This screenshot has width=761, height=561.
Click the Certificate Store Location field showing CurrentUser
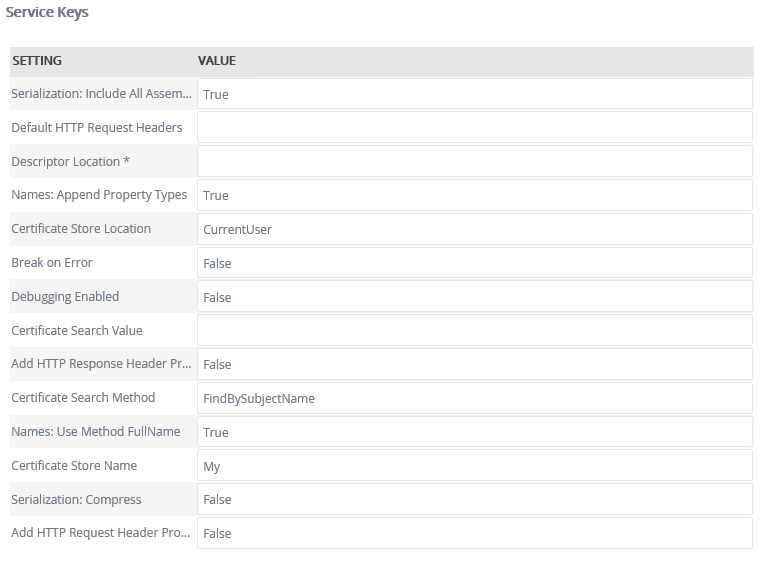(474, 229)
